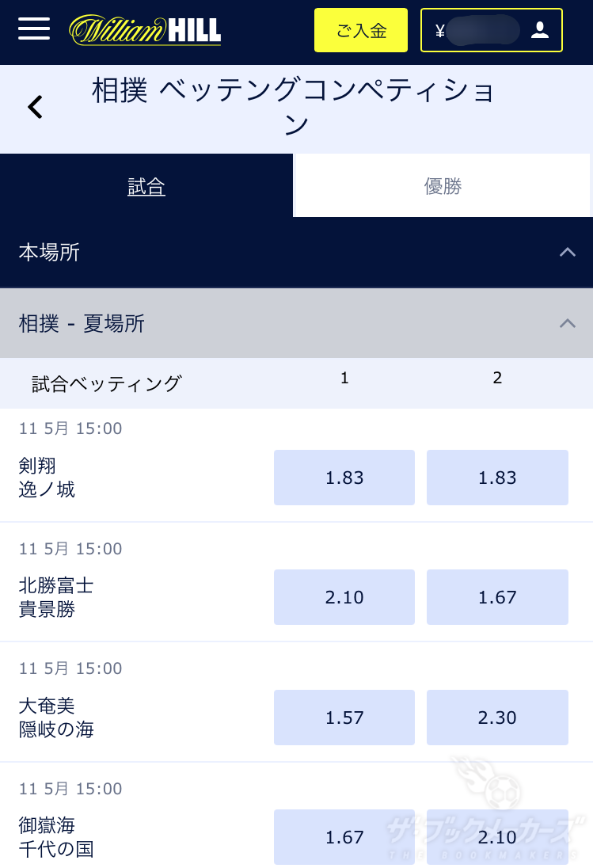
Task: Switch to the 優勝 tab
Action: coord(442,185)
